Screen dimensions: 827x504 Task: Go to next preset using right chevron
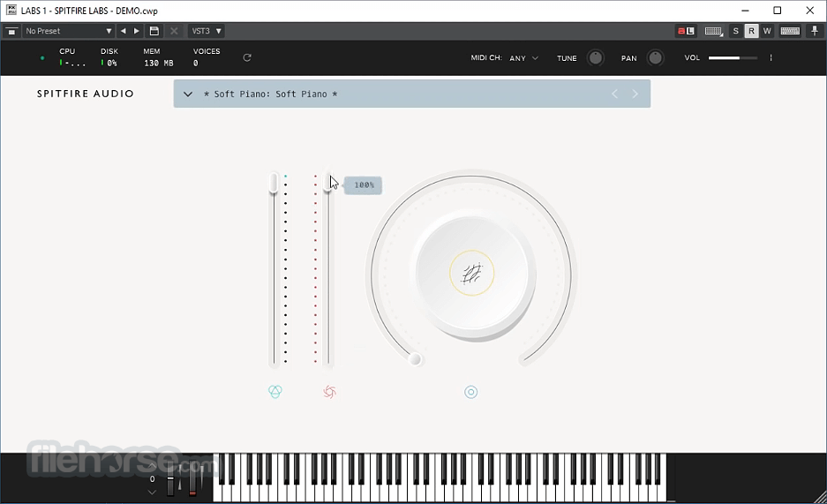click(x=635, y=94)
